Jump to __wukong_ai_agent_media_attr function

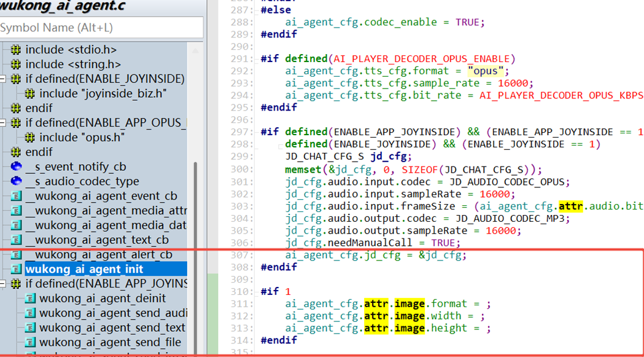(106, 211)
